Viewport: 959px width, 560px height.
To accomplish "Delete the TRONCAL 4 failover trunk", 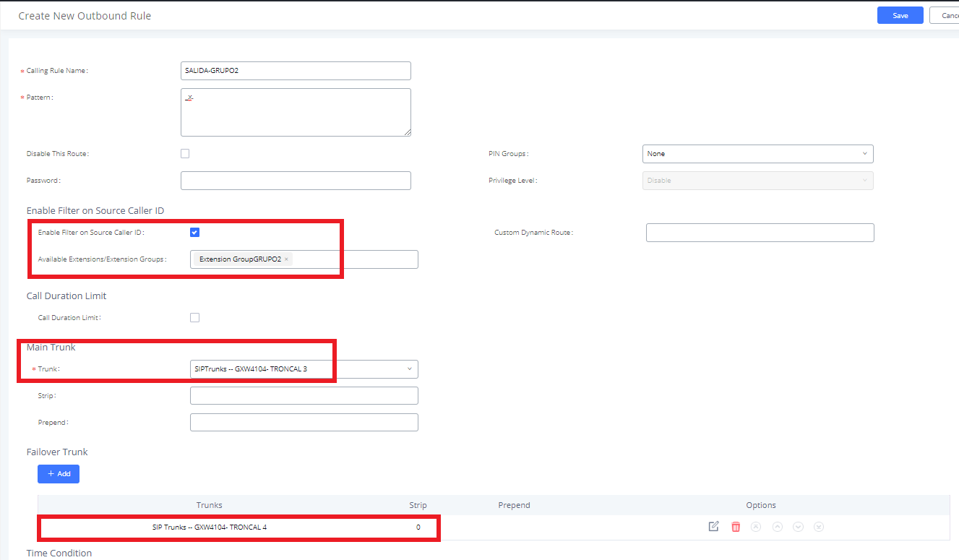I will pos(736,526).
